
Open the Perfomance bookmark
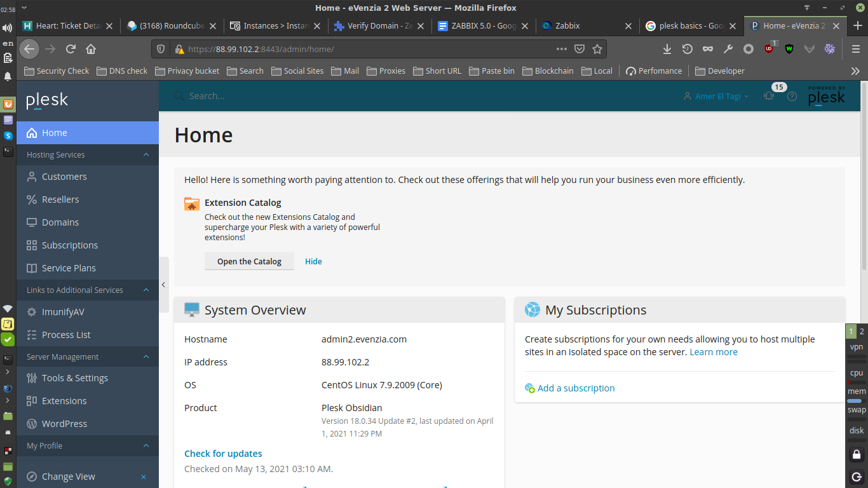click(x=654, y=71)
